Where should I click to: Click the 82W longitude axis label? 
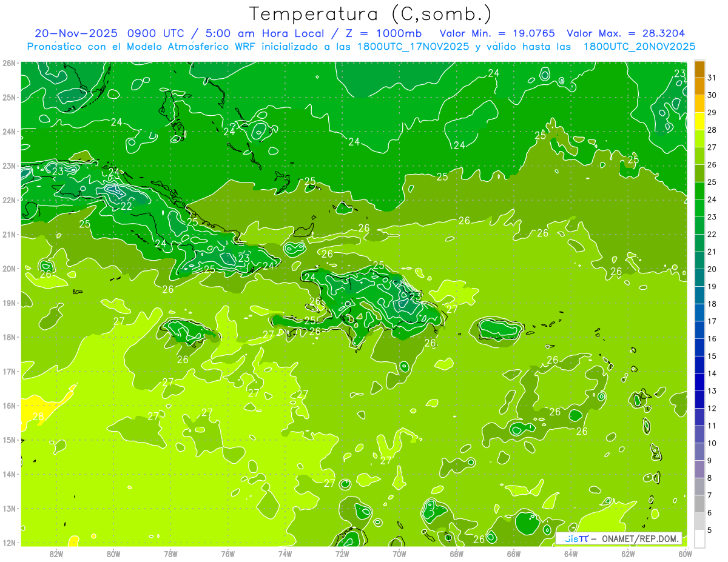56,554
